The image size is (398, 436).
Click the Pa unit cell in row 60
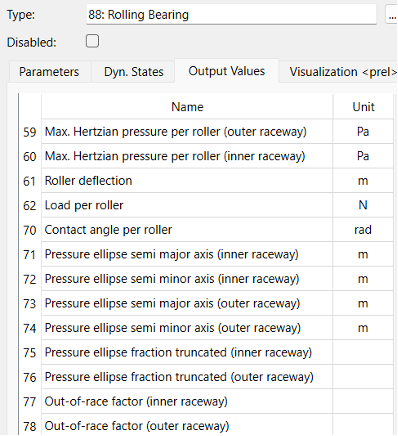click(x=363, y=156)
